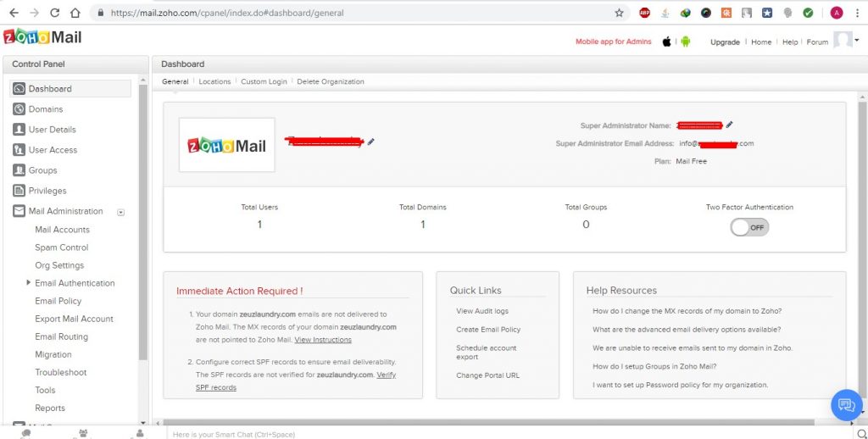This screenshot has width=868, height=439.
Task: Click the sidebar vertical scrollbar
Action: 142,221
